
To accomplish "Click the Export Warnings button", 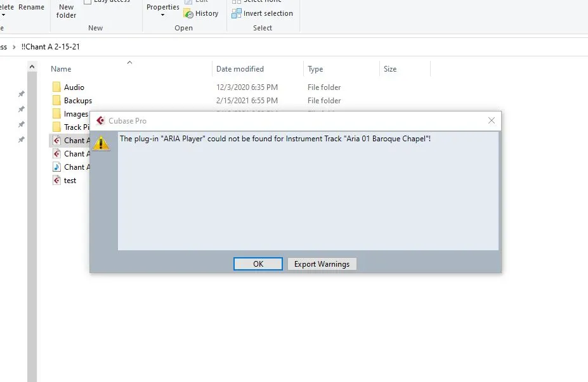I will [322, 264].
